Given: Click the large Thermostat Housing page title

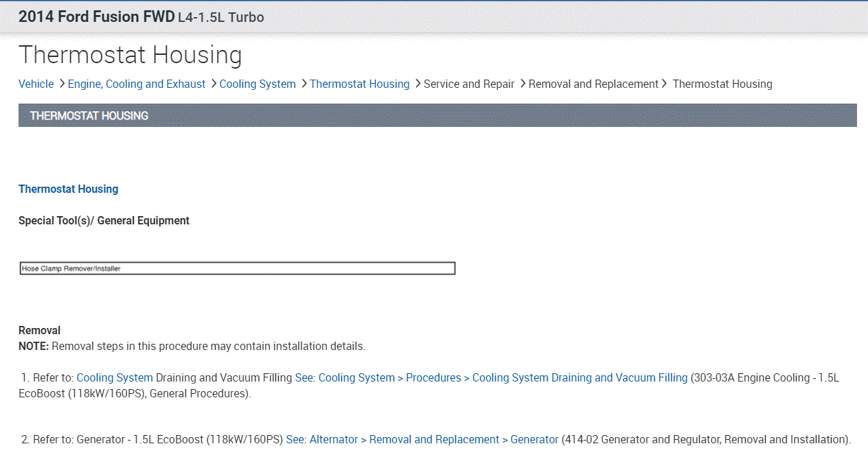Looking at the screenshot, I should point(130,55).
